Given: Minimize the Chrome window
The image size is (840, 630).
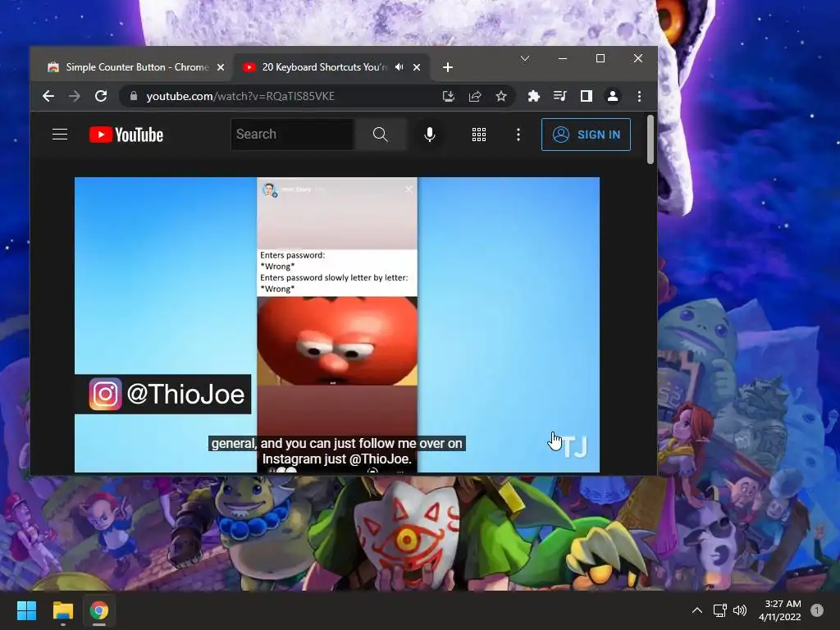Looking at the screenshot, I should click(563, 58).
